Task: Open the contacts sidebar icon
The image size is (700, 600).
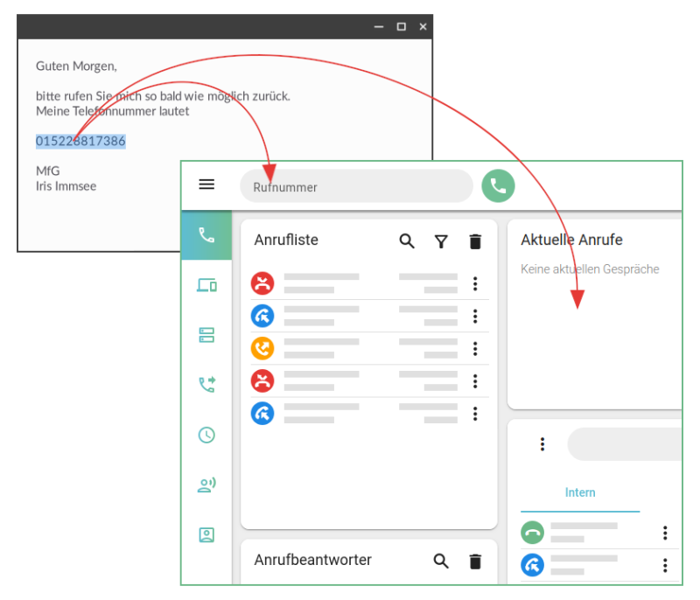Action: [206, 535]
